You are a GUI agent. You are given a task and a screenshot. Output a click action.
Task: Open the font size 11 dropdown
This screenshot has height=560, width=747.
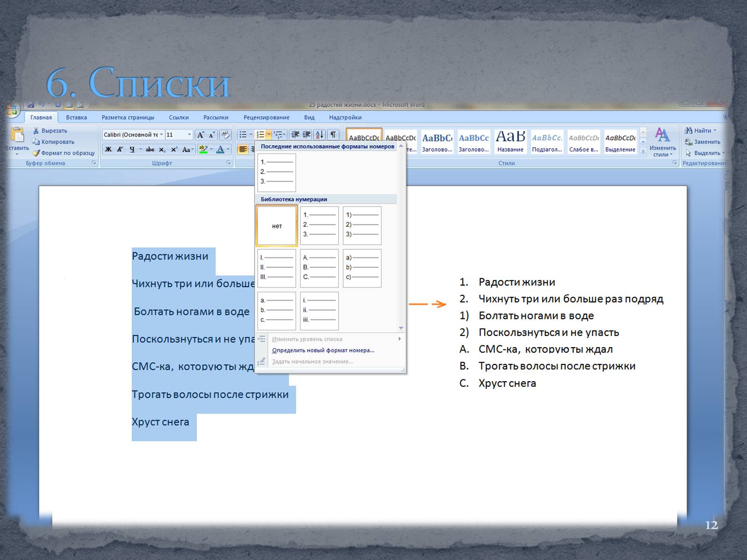pyautogui.click(x=189, y=135)
